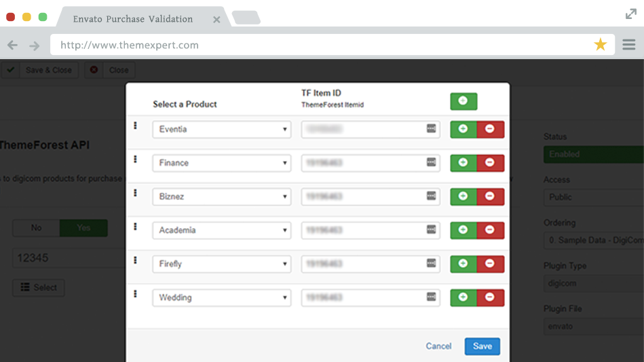Image resolution: width=644 pixels, height=362 pixels.
Task: Close the Envato Purchase Validation tab
Action: click(x=216, y=19)
